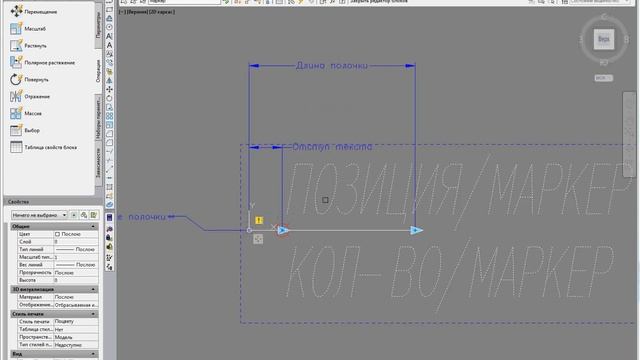
Task: Select the Длина полочки parameter label
Action: point(331,66)
